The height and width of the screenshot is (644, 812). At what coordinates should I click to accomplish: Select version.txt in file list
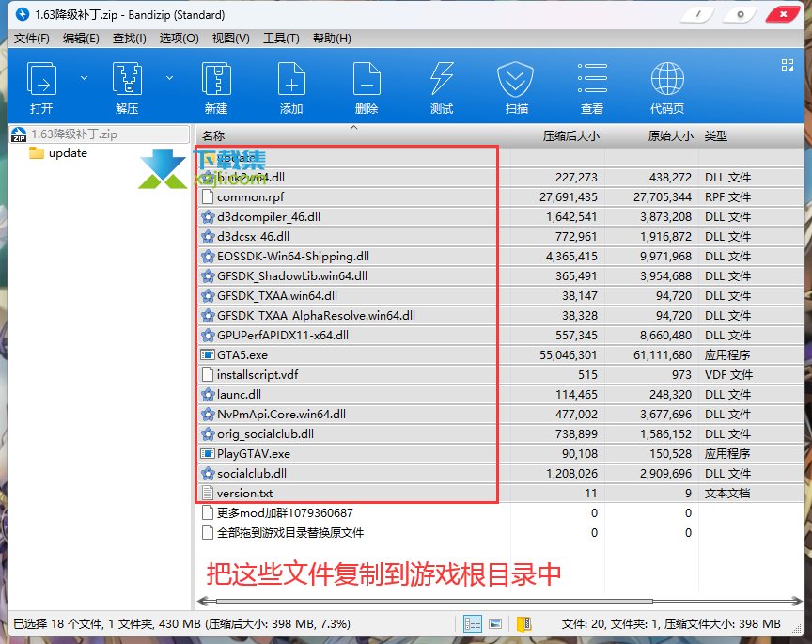click(x=500, y=494)
